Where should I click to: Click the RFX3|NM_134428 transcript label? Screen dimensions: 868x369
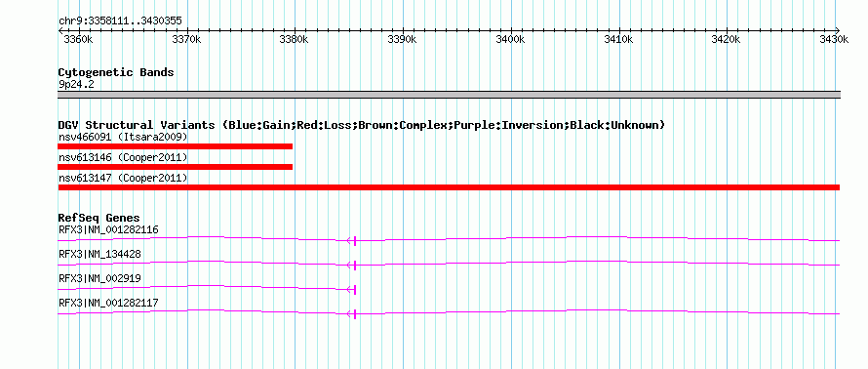[99, 254]
